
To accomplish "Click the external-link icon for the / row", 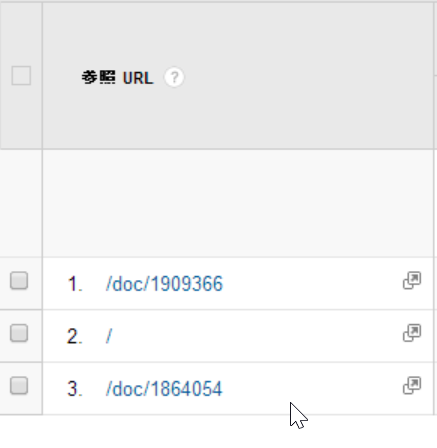I will pos(412,333).
